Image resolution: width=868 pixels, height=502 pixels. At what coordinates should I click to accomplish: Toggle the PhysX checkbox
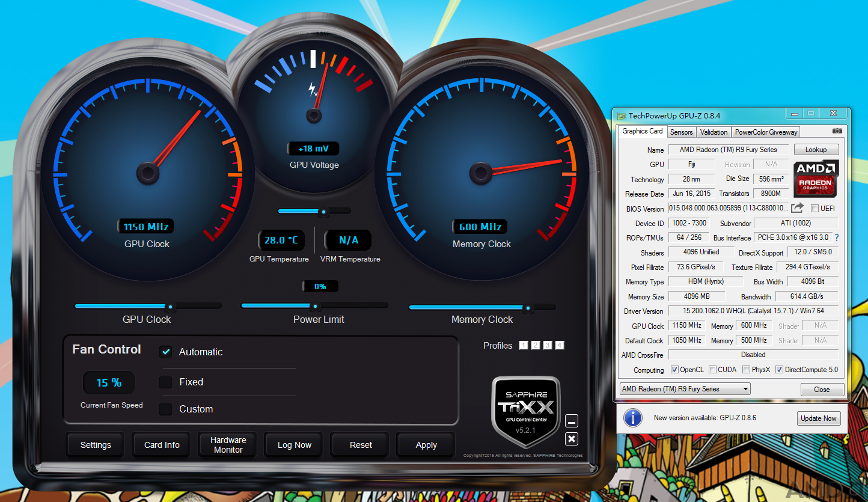pyautogui.click(x=746, y=370)
